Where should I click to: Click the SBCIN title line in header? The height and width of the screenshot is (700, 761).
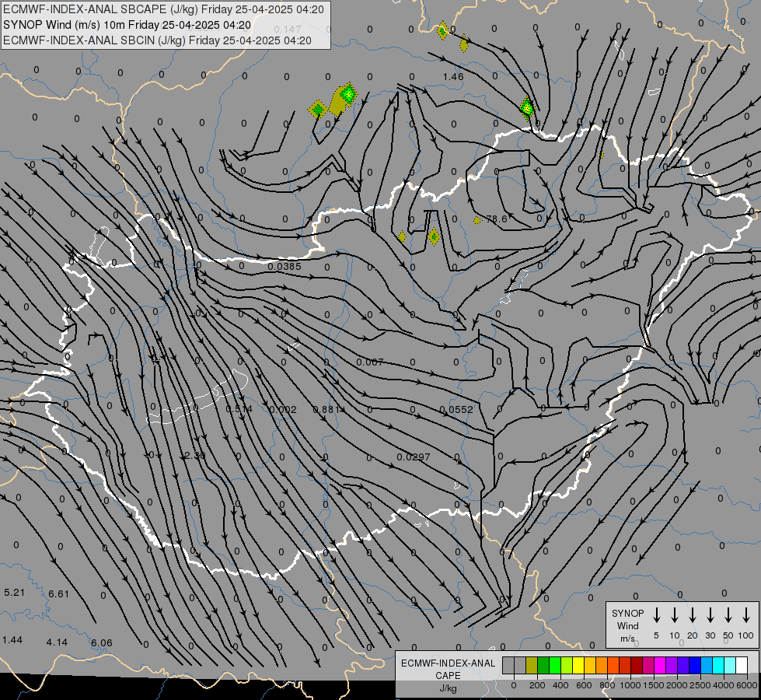coord(157,40)
